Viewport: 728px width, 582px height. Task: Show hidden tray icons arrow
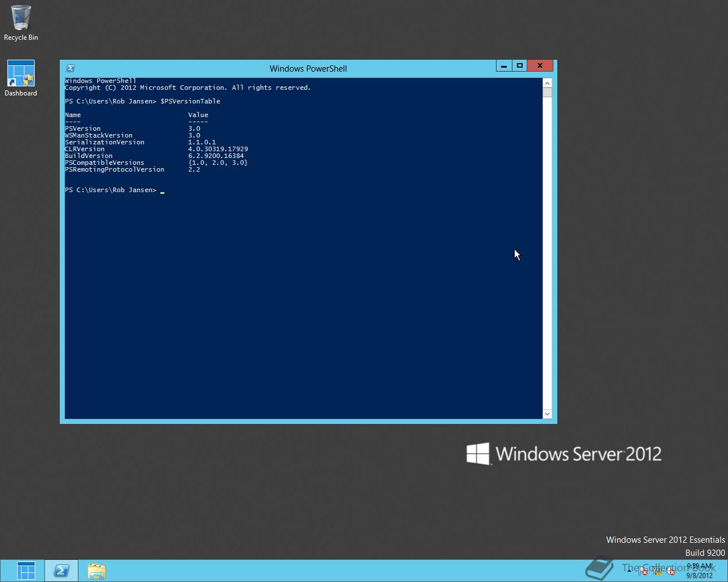629,571
